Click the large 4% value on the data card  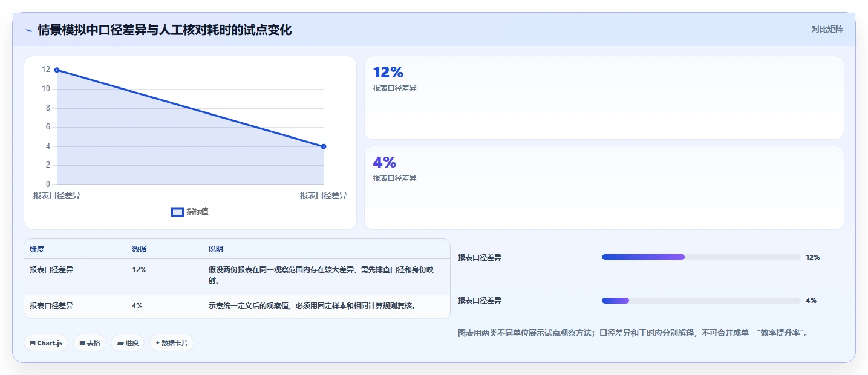point(384,162)
